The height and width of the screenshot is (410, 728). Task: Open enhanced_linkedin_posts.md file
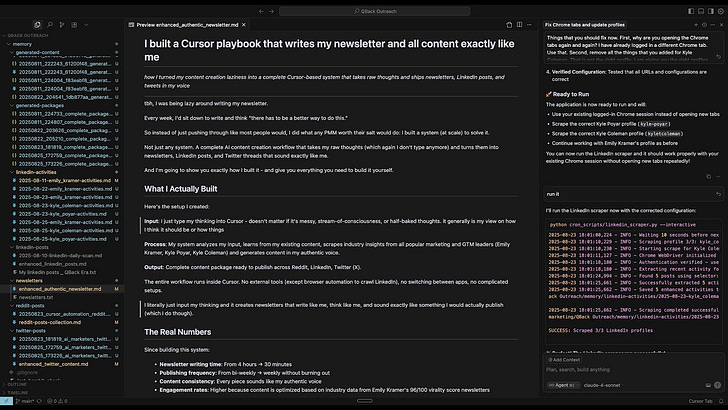click(62, 264)
